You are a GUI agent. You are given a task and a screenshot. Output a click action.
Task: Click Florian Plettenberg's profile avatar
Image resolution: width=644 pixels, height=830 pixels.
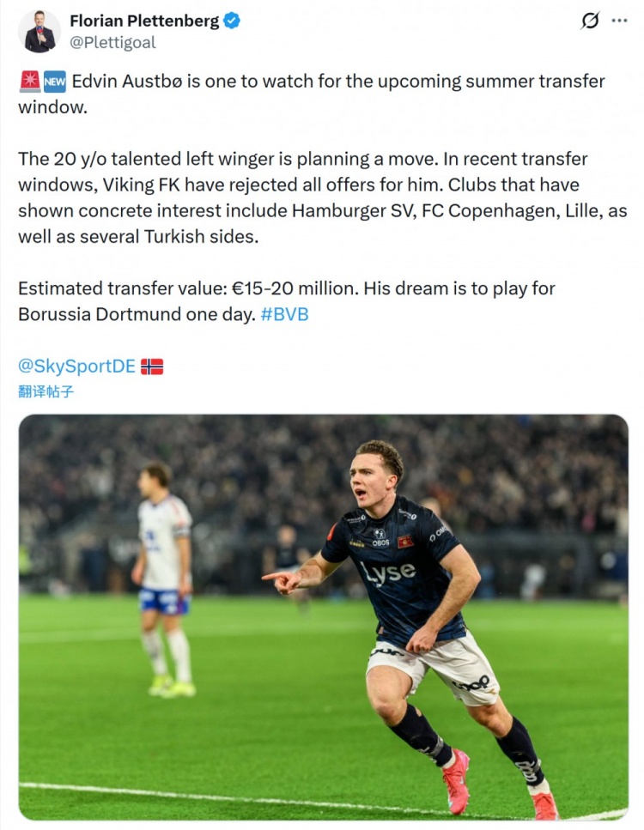pos(39,32)
